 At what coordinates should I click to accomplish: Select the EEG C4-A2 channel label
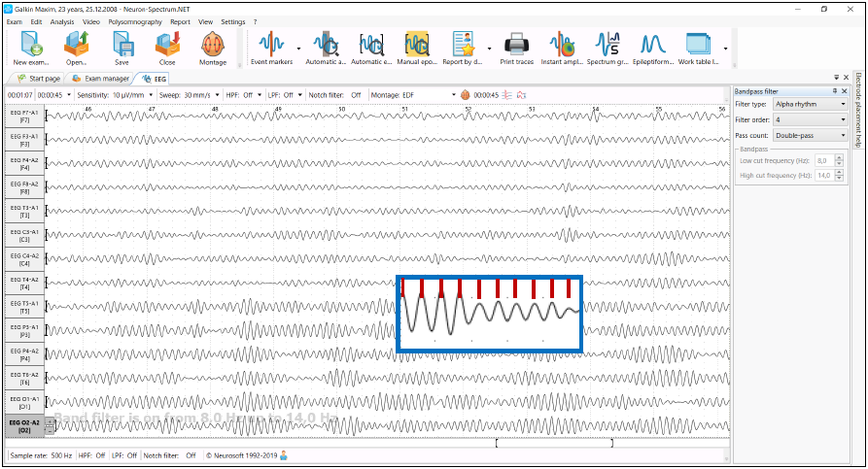[x=24, y=259]
